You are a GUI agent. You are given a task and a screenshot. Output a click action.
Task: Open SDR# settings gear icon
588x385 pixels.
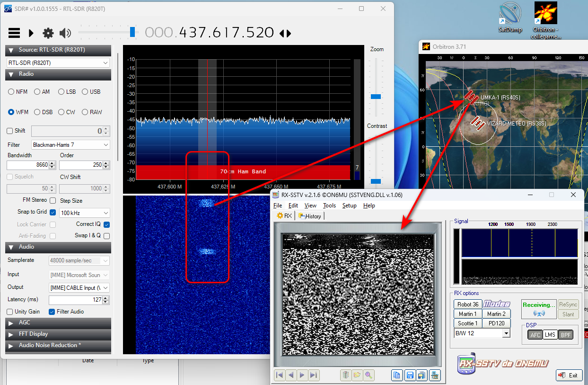click(x=48, y=33)
